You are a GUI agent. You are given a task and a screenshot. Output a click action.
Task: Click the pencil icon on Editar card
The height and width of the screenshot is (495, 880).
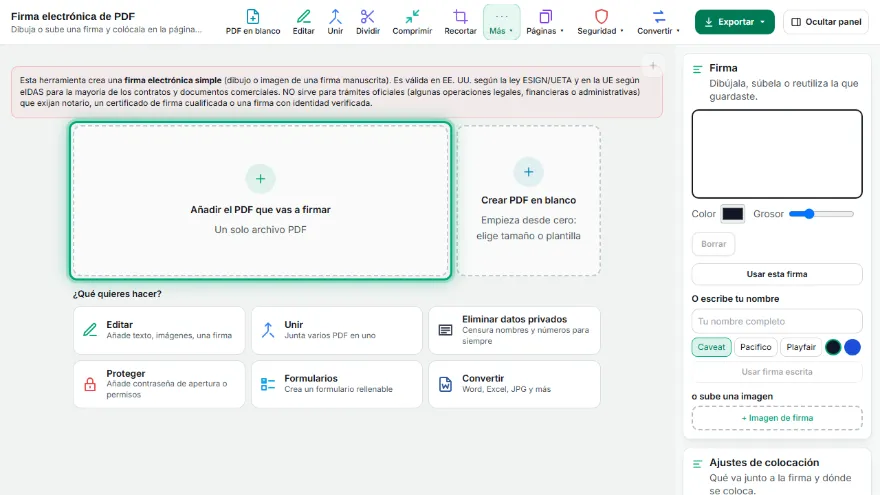pyautogui.click(x=90, y=329)
